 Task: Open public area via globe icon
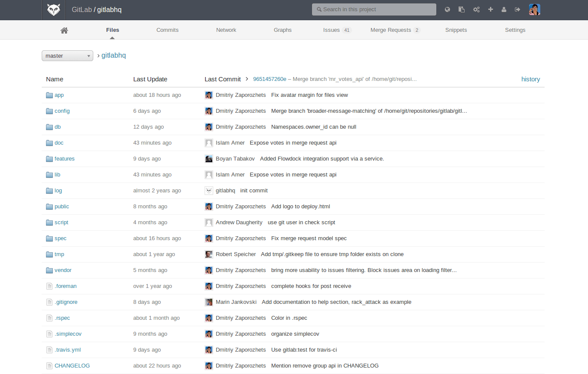pos(447,9)
